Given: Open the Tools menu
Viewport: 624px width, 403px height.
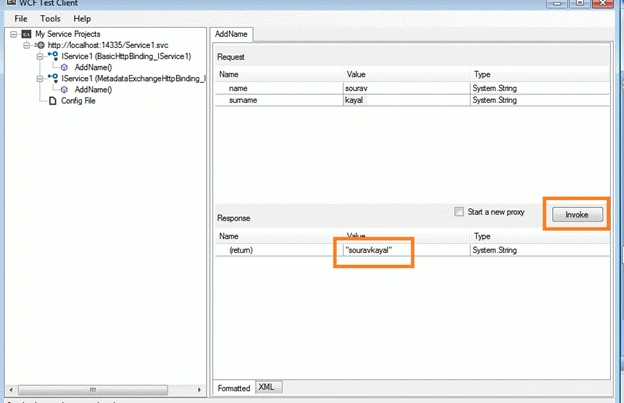Looking at the screenshot, I should [50, 19].
